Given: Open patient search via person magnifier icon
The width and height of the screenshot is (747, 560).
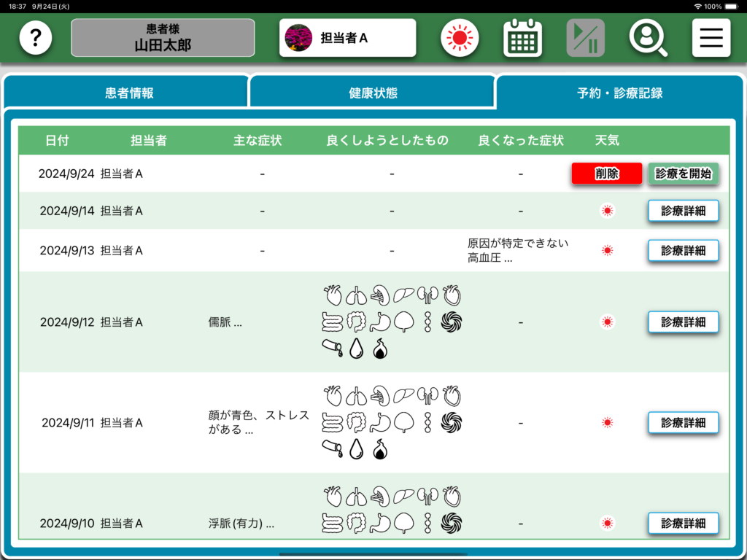Looking at the screenshot, I should (x=648, y=38).
